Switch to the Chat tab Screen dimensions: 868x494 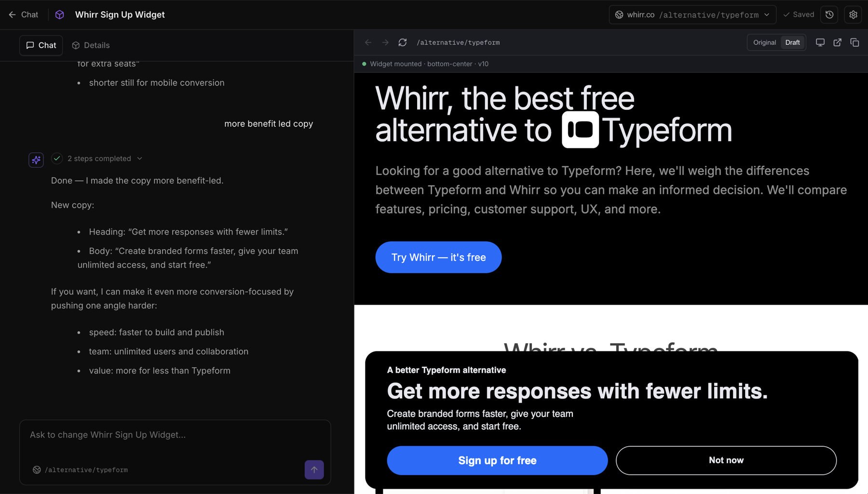pyautogui.click(x=41, y=45)
